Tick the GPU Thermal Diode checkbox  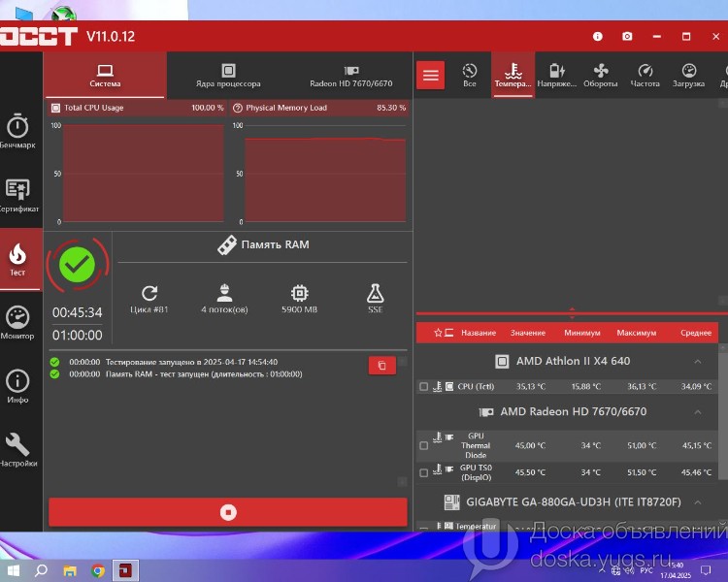[423, 445]
